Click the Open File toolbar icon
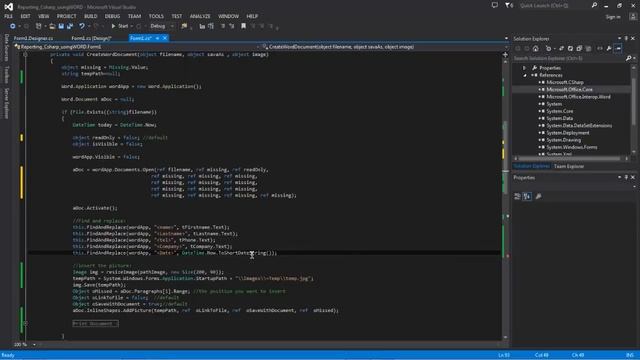The image size is (640, 360). [x=52, y=26]
